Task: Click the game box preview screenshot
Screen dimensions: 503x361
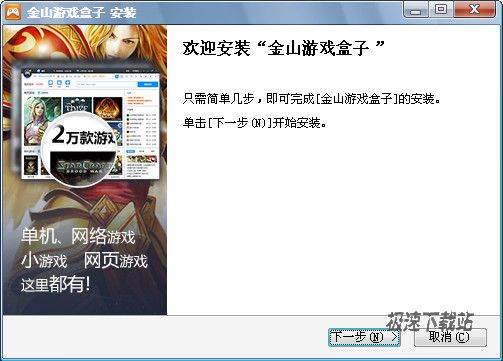Action: click(89, 123)
